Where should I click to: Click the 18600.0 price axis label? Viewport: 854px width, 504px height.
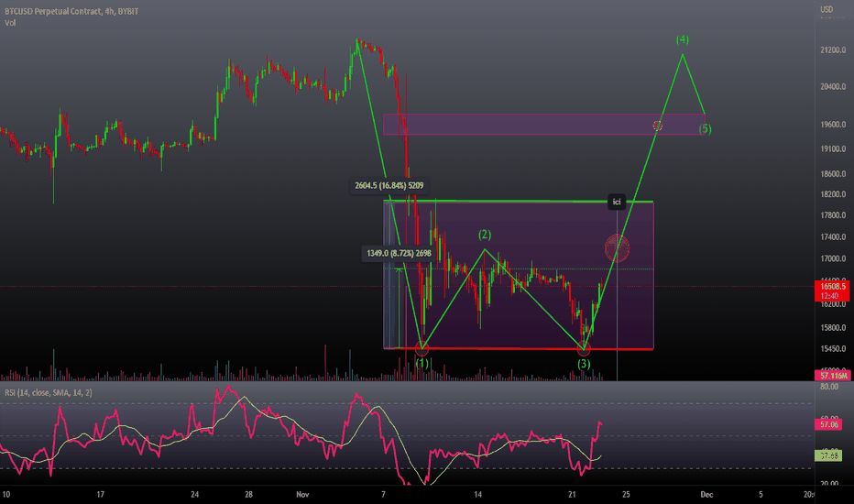pyautogui.click(x=833, y=174)
